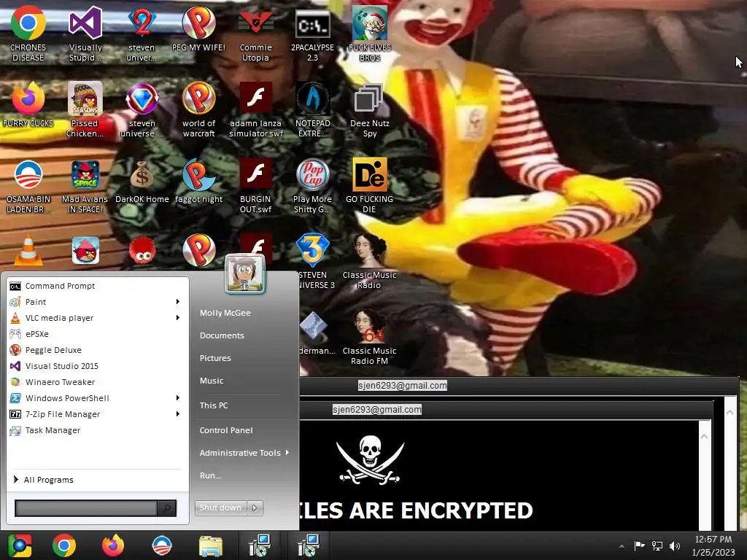The height and width of the screenshot is (560, 747).
Task: Click the Start button on the taskbar
Action: coord(19,545)
